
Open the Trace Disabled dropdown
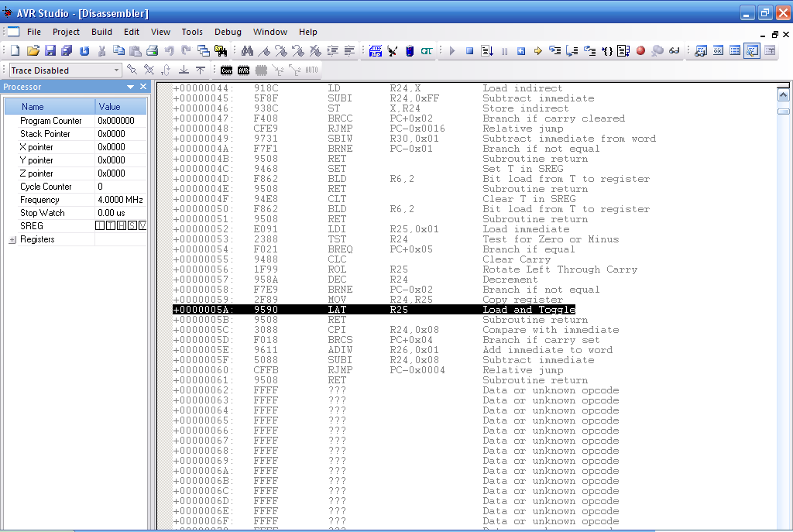(x=117, y=70)
